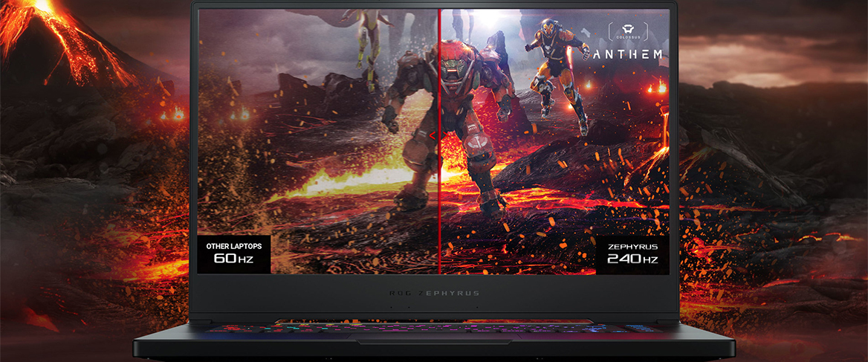Select the Zephyrus 240 Hz label
868x362 pixels.
(x=632, y=254)
